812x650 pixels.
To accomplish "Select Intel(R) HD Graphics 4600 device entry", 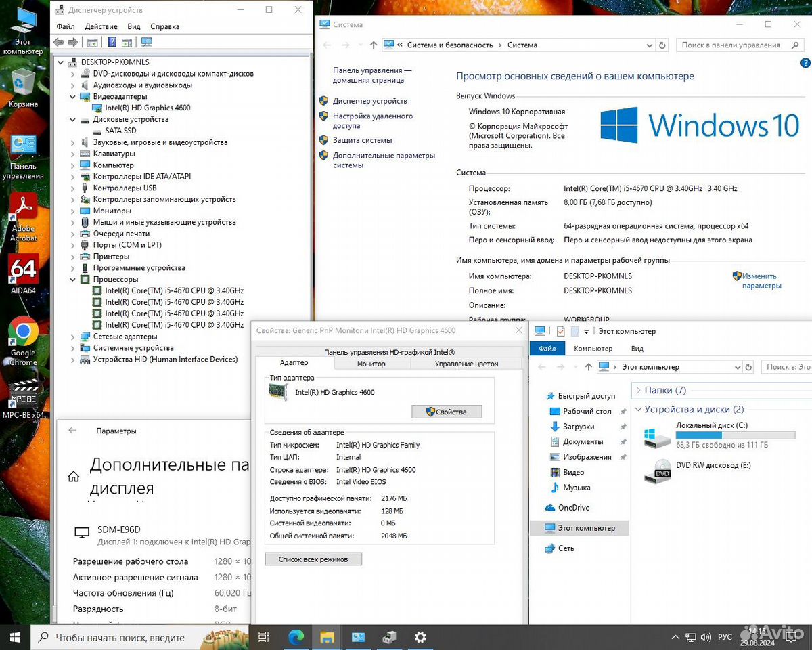I will pyautogui.click(x=148, y=108).
